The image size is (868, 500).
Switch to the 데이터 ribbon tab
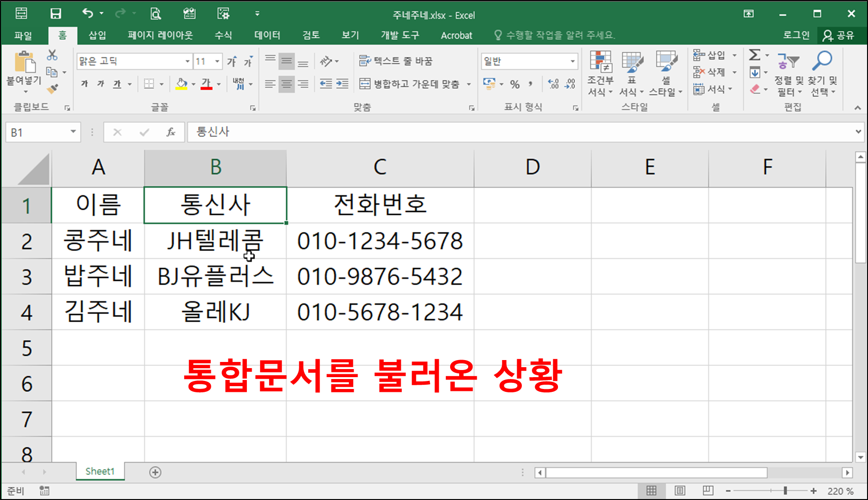point(267,35)
